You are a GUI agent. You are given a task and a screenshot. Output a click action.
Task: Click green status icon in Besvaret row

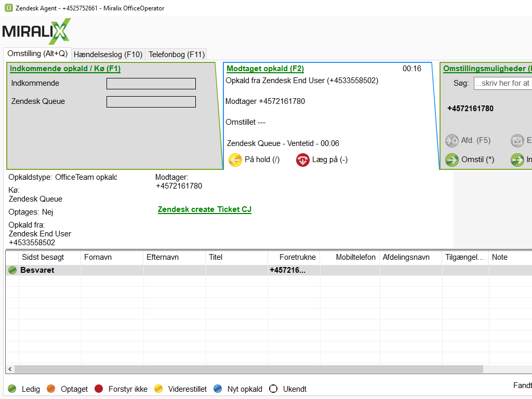[x=12, y=270]
